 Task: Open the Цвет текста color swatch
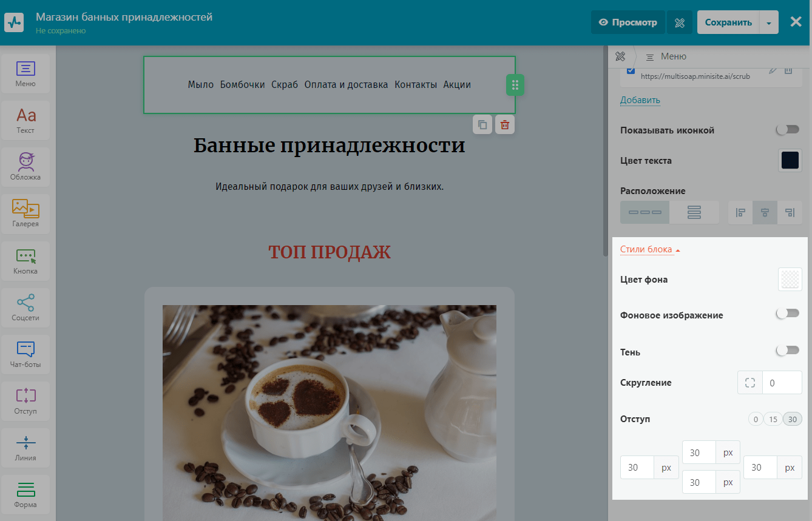click(x=790, y=160)
